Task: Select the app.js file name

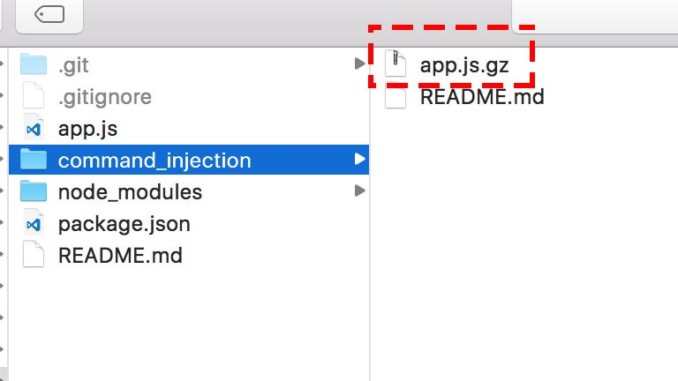Action: [88, 129]
